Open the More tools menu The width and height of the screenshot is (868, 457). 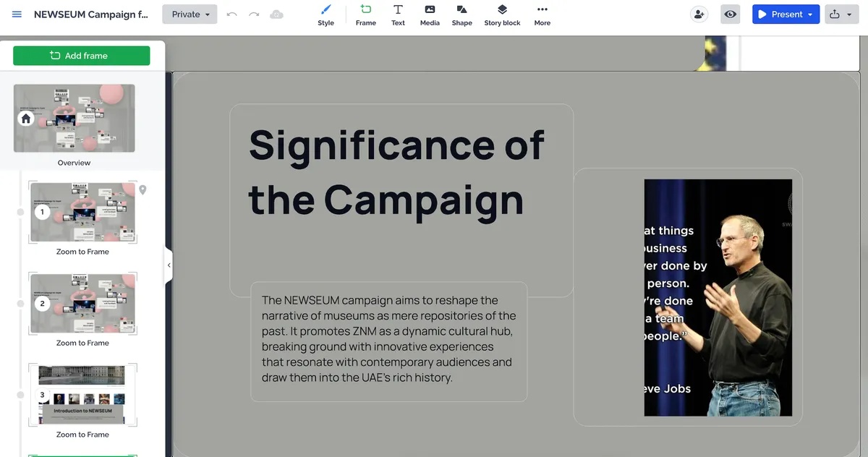542,14
